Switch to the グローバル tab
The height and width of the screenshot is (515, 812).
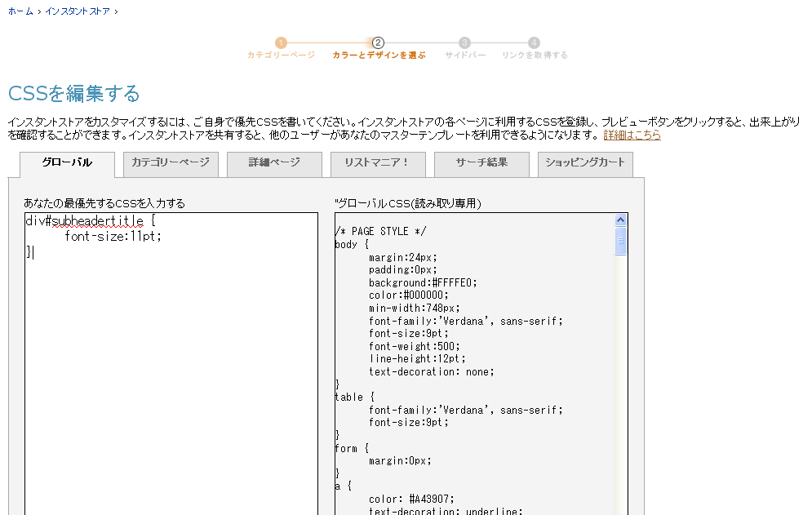point(67,163)
